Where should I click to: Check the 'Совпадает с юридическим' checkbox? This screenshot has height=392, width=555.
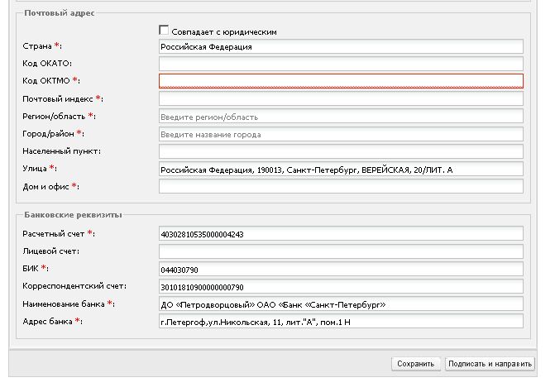click(164, 31)
